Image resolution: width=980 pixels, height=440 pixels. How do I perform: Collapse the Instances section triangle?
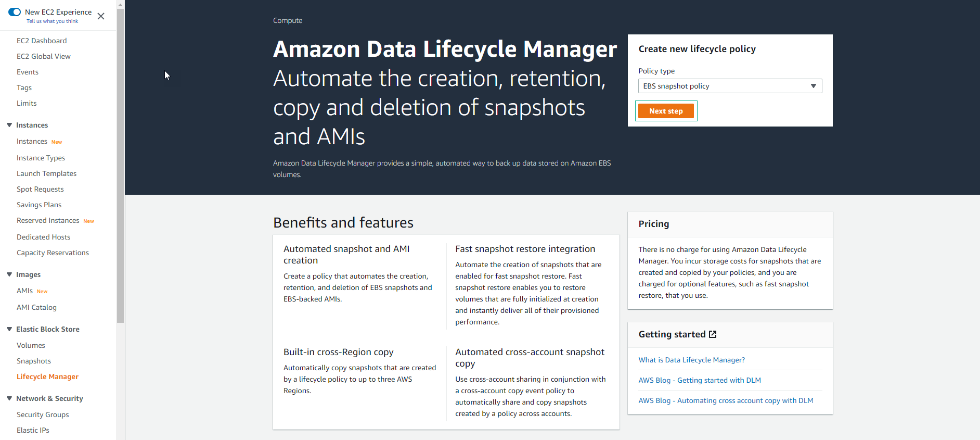pyautogui.click(x=9, y=125)
